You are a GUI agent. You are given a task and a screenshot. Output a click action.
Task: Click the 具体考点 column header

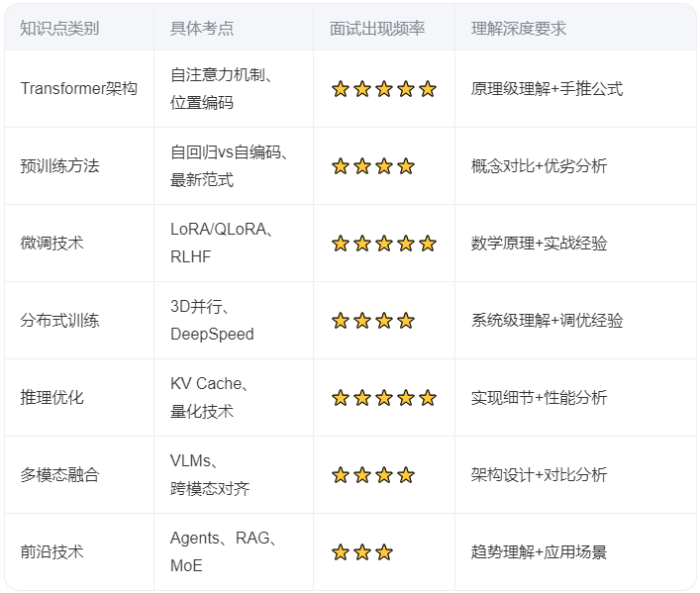pyautogui.click(x=202, y=28)
